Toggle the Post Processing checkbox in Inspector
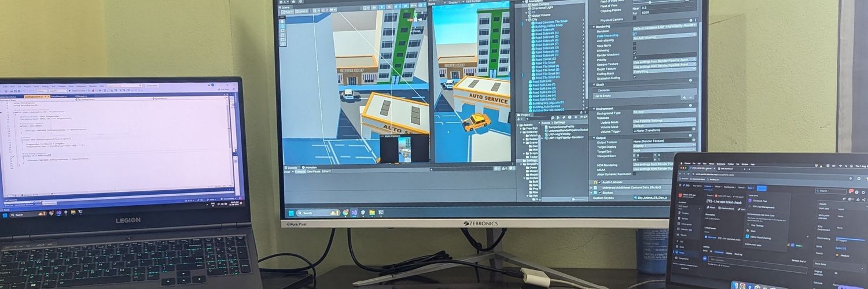The image size is (868, 289). pyautogui.click(x=635, y=34)
